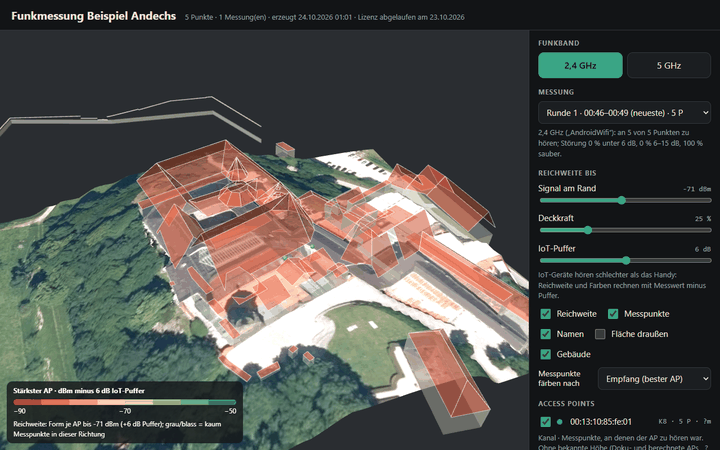The width and height of the screenshot is (720, 450).
Task: Click the title Funkmessung Beispiel Andechs
Action: point(94,16)
